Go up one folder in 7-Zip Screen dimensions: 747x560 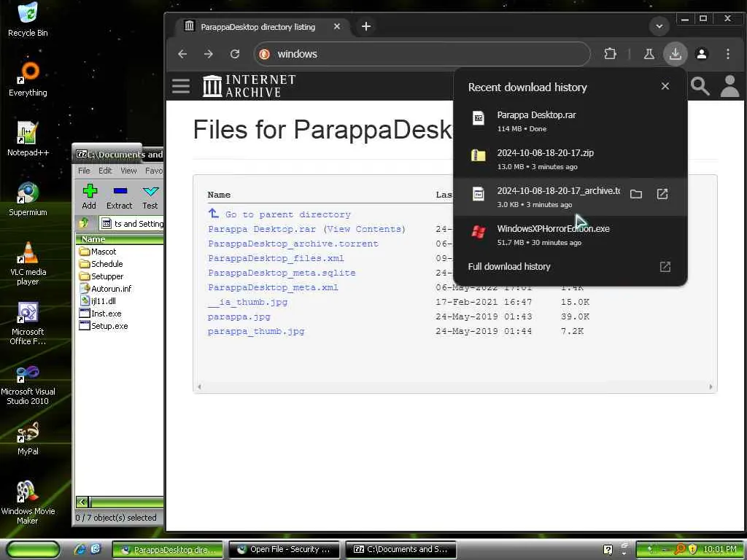coord(85,223)
